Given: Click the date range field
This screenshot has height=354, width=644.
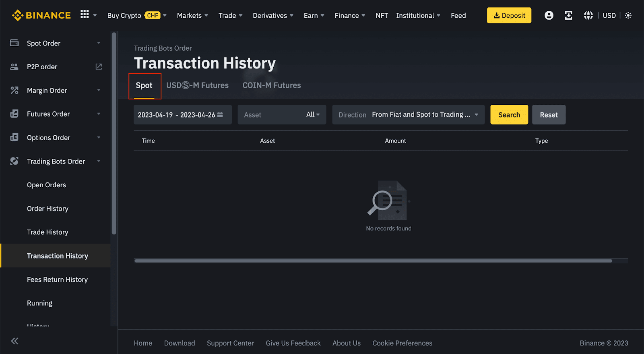Looking at the screenshot, I should click(x=183, y=115).
